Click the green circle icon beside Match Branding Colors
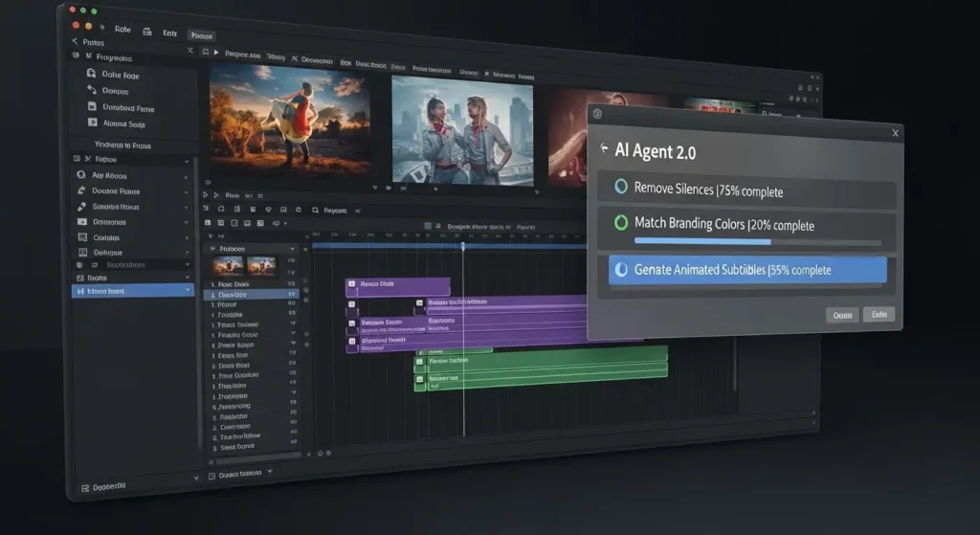 (620, 223)
